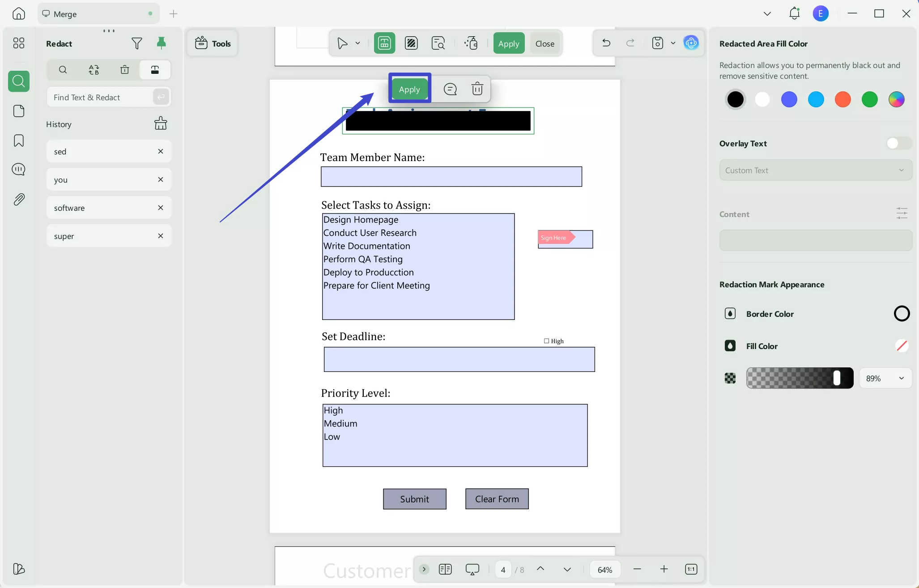
Task: Open the Tools menu button
Action: tap(213, 43)
